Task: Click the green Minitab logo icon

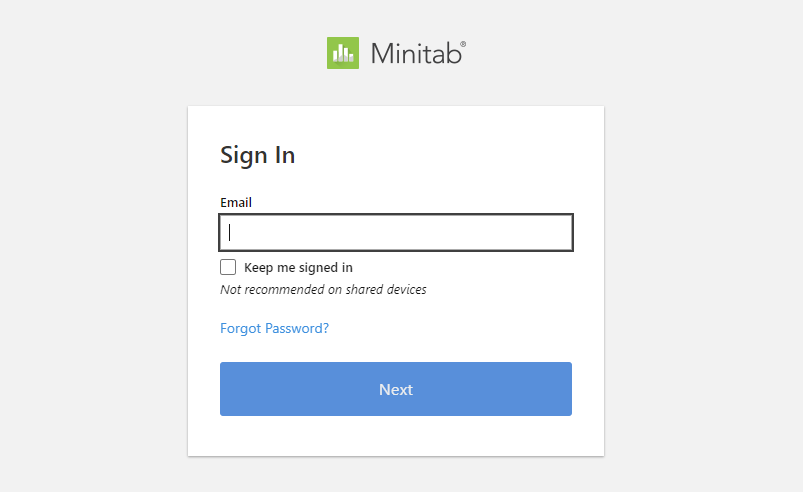Action: coord(343,53)
